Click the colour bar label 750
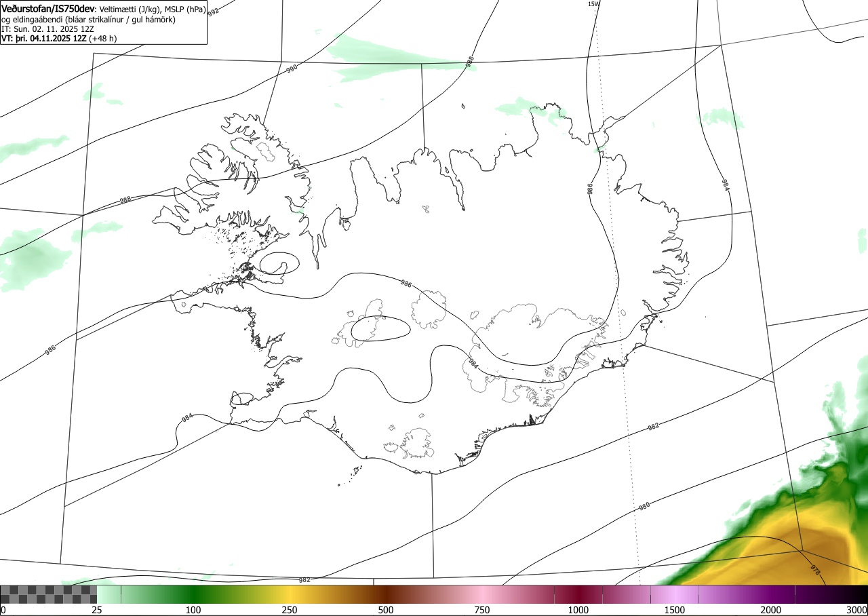Image resolution: width=868 pixels, height=616 pixels. pos(482,610)
